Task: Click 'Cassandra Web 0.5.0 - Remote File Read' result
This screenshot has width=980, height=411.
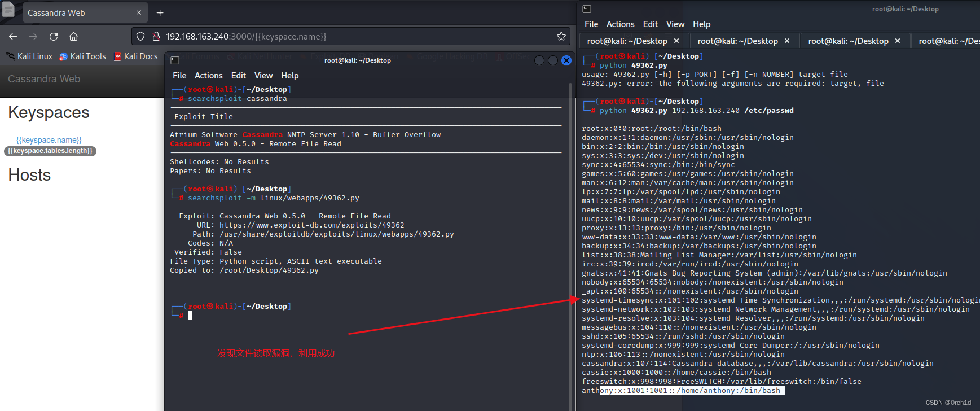Action: (256, 144)
